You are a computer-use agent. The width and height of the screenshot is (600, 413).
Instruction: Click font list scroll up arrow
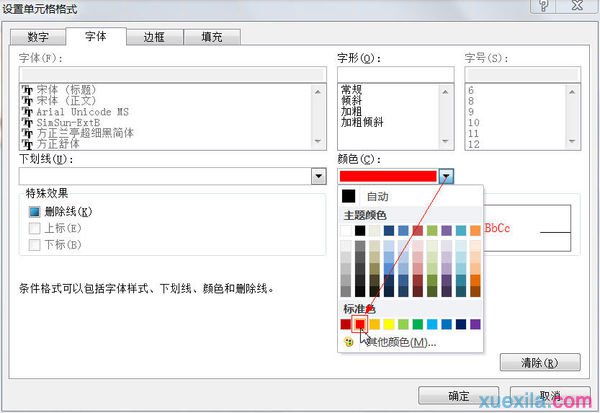point(318,92)
